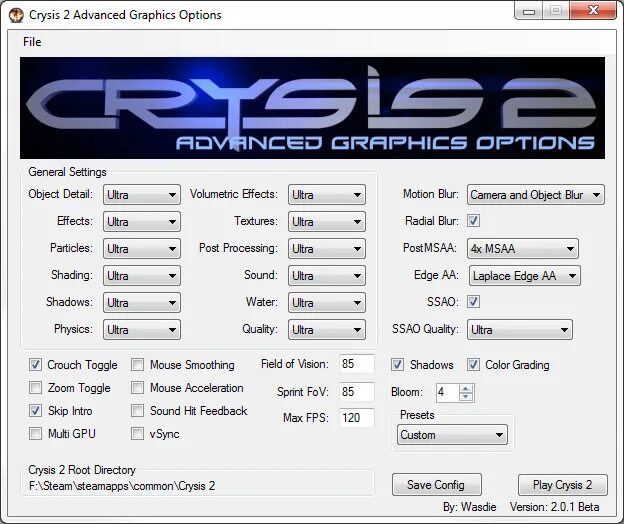Image resolution: width=624 pixels, height=524 pixels.
Task: Enable Mouse Acceleration checkbox
Action: click(x=137, y=388)
